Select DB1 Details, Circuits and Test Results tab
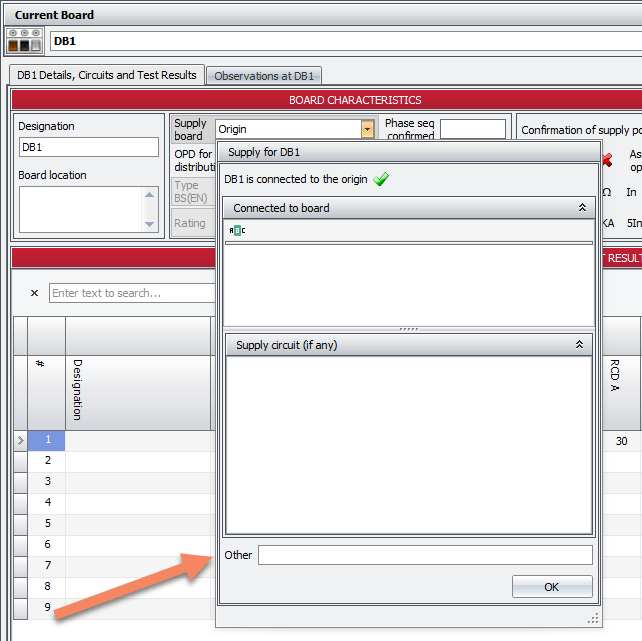 106,75
